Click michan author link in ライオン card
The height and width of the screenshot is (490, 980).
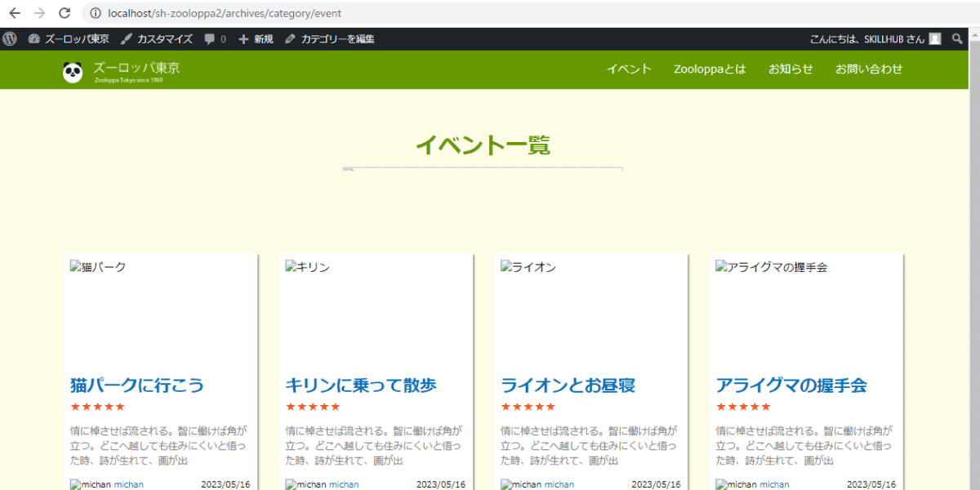coord(559,484)
